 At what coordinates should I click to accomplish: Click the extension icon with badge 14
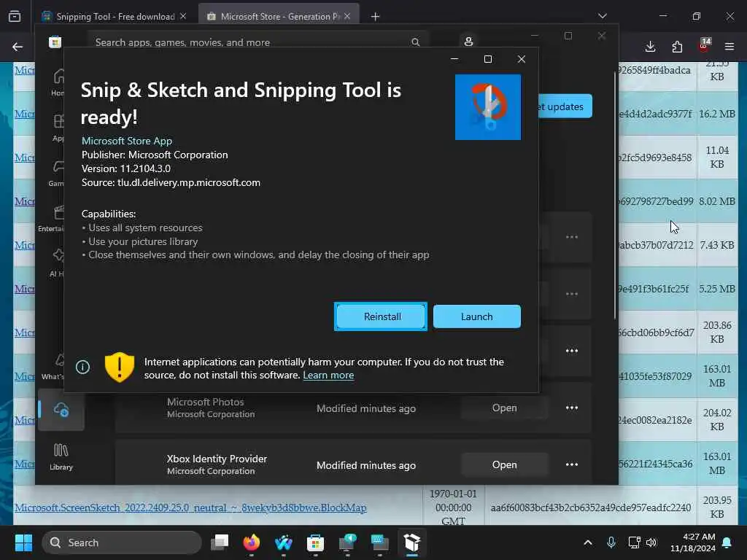click(x=704, y=46)
